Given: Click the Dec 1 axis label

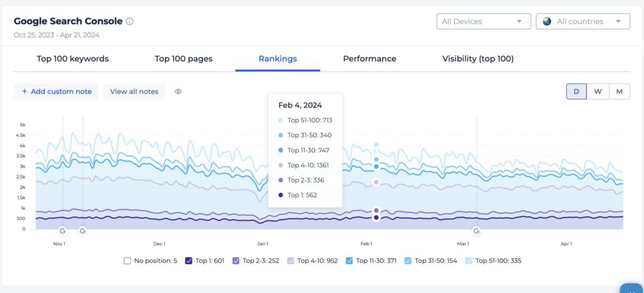Looking at the screenshot, I should click(159, 244).
